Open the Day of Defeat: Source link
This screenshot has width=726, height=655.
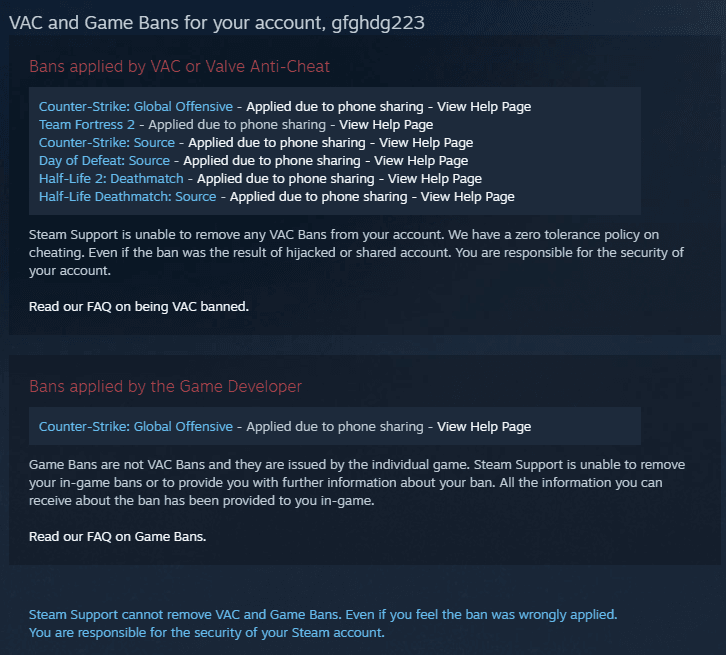click(104, 161)
